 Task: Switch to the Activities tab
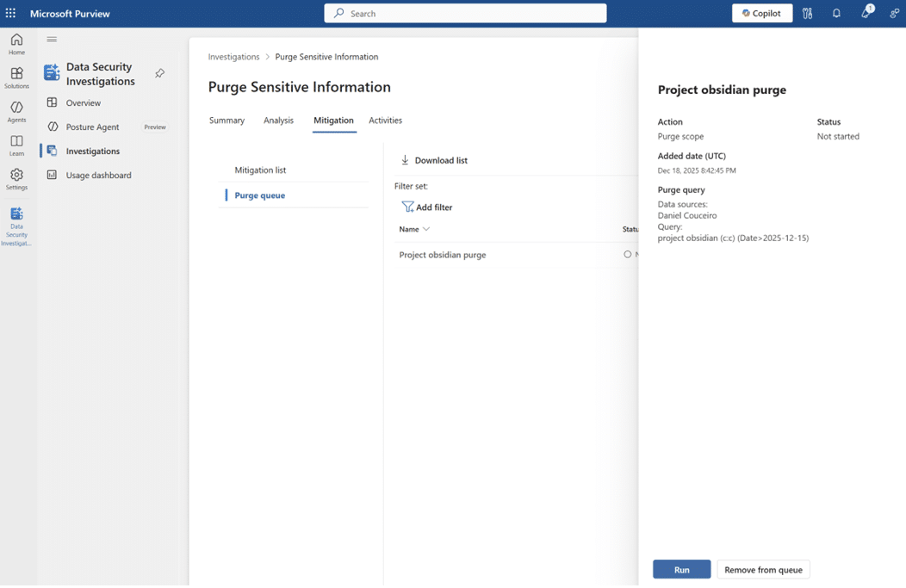point(385,121)
